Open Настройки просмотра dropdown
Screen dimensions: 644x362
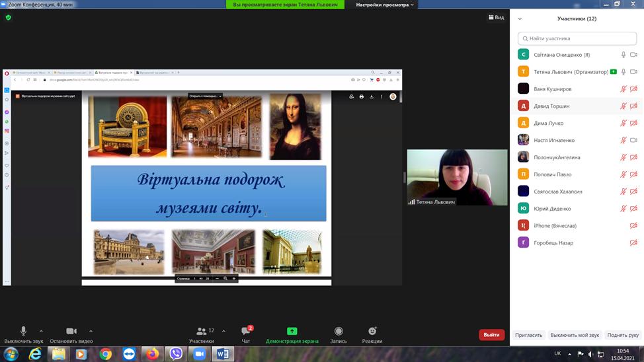click(x=384, y=5)
